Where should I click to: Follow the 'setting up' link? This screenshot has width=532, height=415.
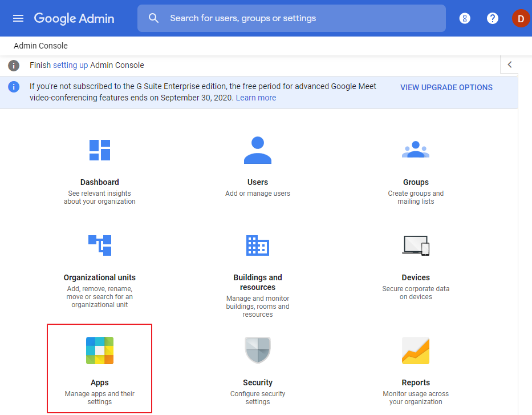(x=70, y=65)
